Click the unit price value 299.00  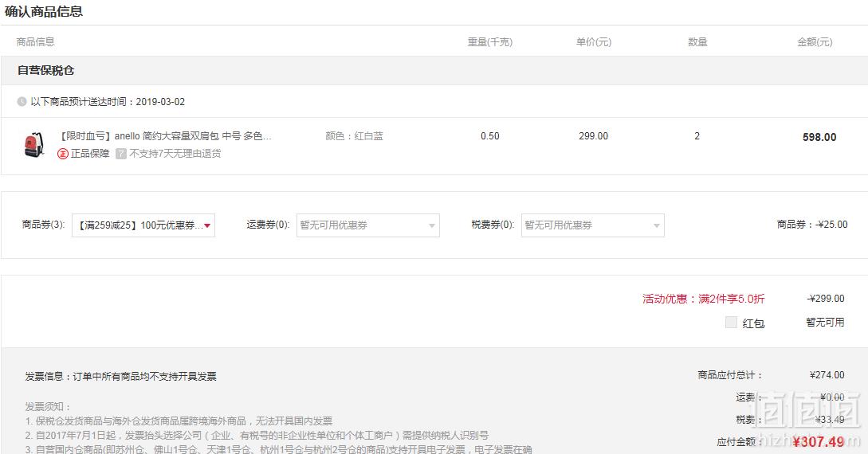click(x=594, y=136)
